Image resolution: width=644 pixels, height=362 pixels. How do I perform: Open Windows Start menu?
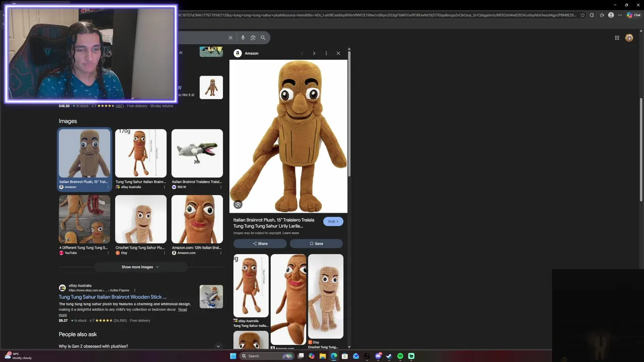(x=233, y=356)
